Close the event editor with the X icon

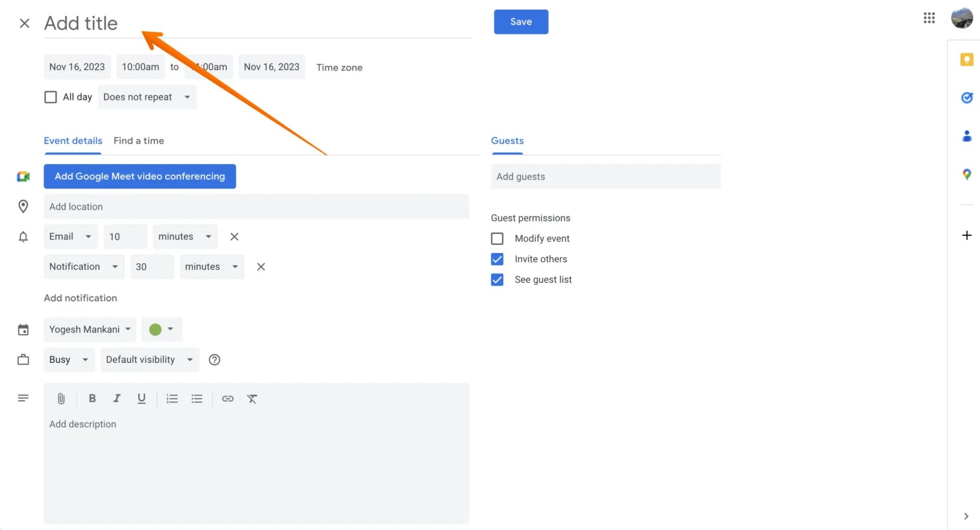(24, 23)
